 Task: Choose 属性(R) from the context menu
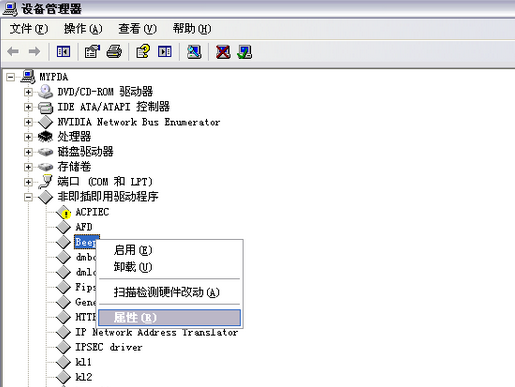(169, 317)
